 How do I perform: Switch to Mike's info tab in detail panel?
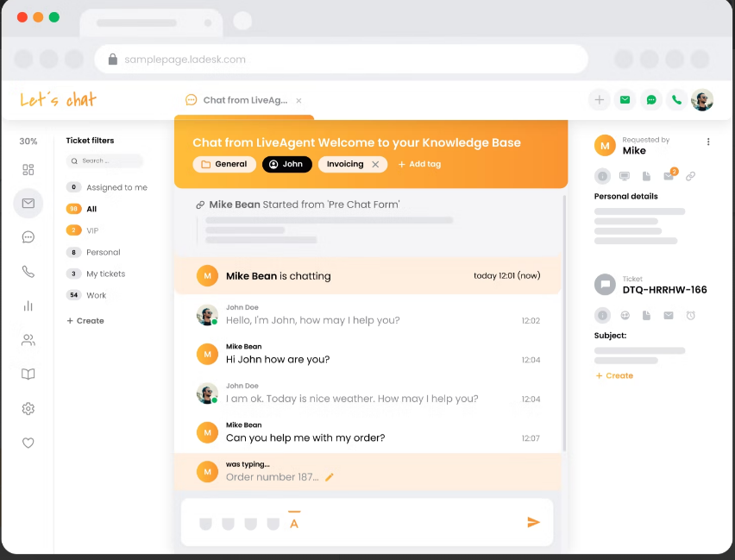[602, 175]
